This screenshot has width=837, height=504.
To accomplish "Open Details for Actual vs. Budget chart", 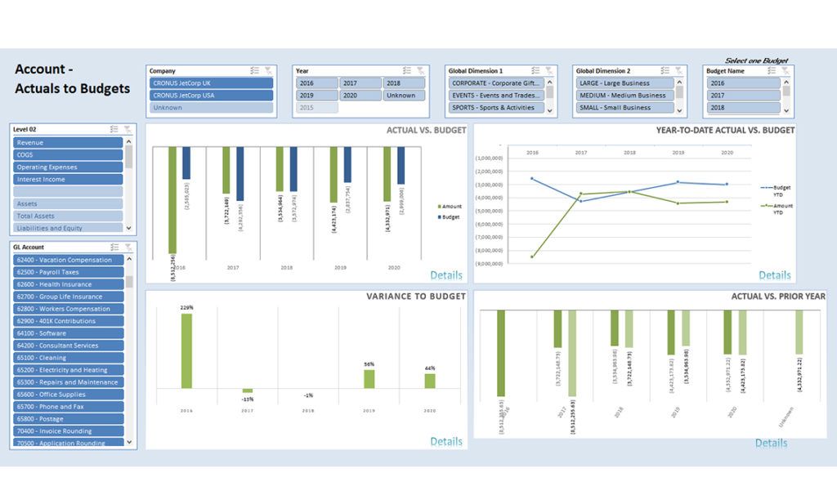I will coord(446,275).
